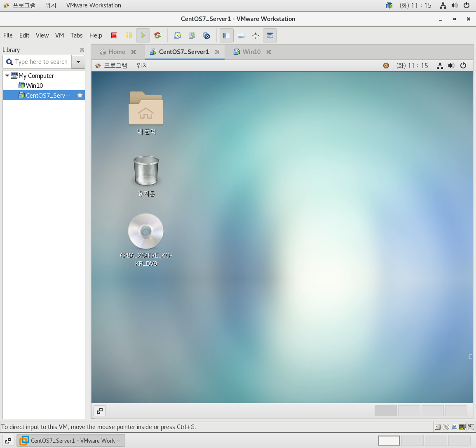Click the guest network status icon

click(x=440, y=66)
